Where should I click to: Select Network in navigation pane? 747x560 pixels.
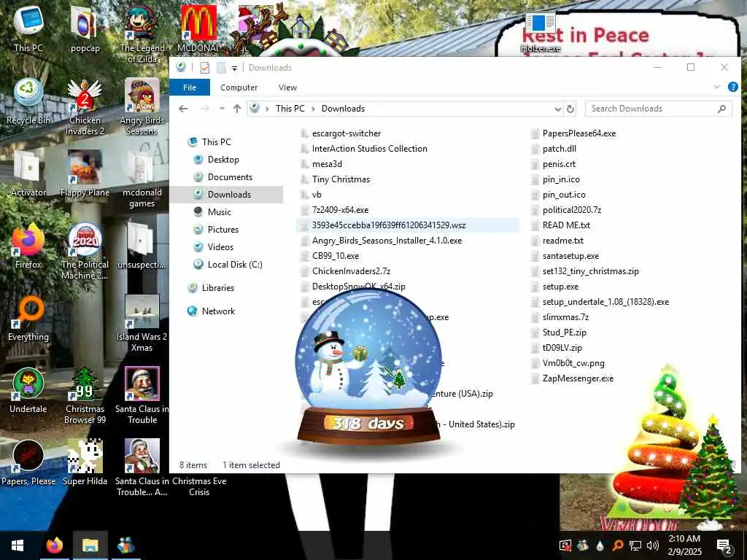pos(218,311)
